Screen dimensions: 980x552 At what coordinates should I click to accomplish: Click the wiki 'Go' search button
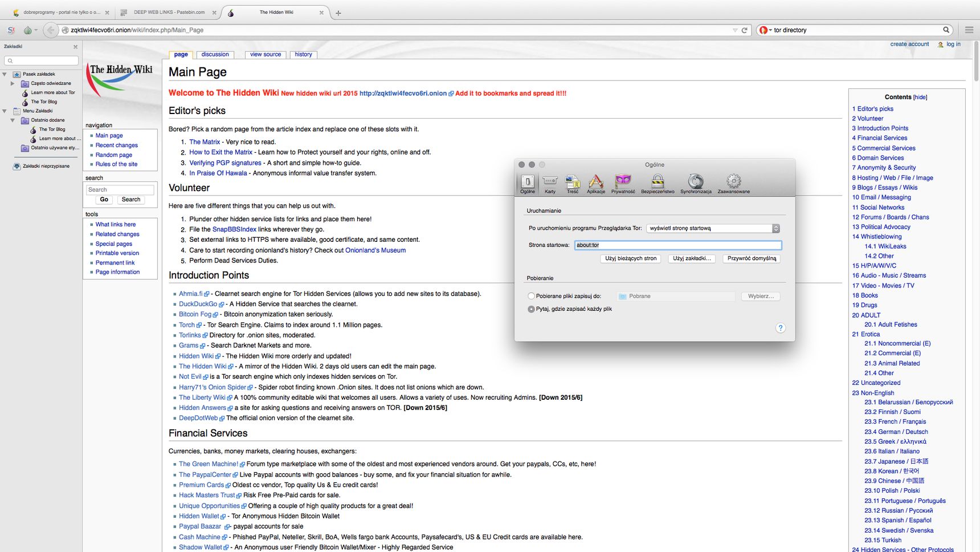pos(104,200)
